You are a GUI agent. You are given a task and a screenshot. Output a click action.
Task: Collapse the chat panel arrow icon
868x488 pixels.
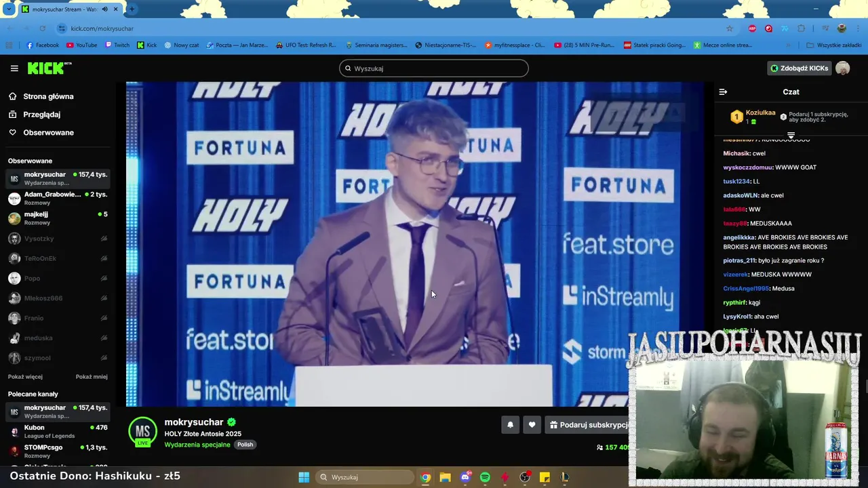(723, 91)
